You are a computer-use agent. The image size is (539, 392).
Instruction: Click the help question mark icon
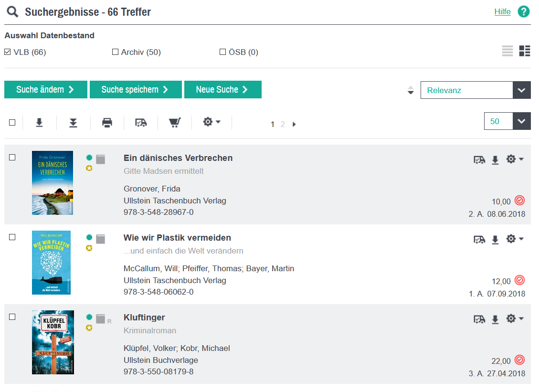524,12
